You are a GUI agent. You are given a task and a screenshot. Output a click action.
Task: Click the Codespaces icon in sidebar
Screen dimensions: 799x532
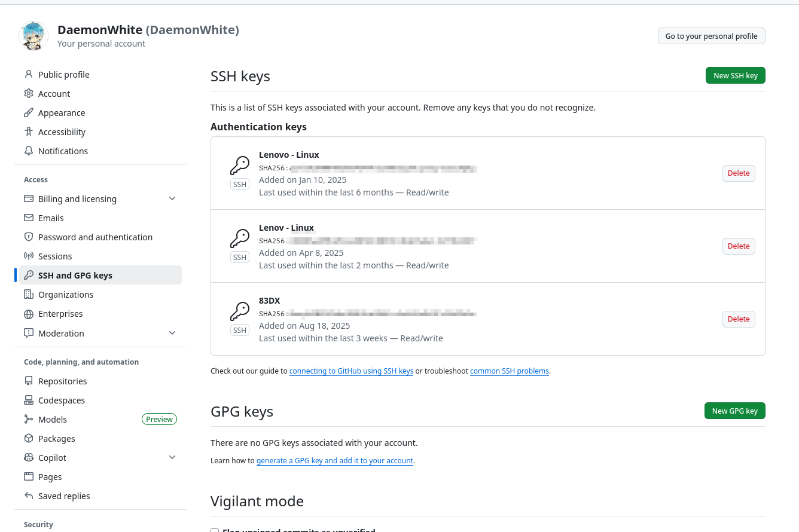28,400
